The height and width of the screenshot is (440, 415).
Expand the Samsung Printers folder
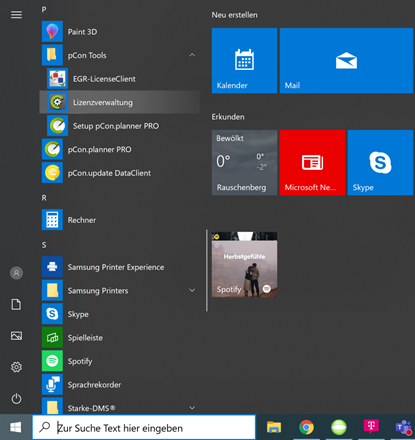coord(192,290)
